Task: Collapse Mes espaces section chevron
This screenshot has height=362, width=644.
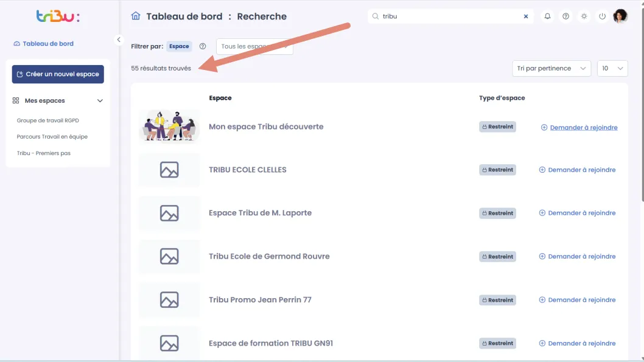Action: pos(100,100)
